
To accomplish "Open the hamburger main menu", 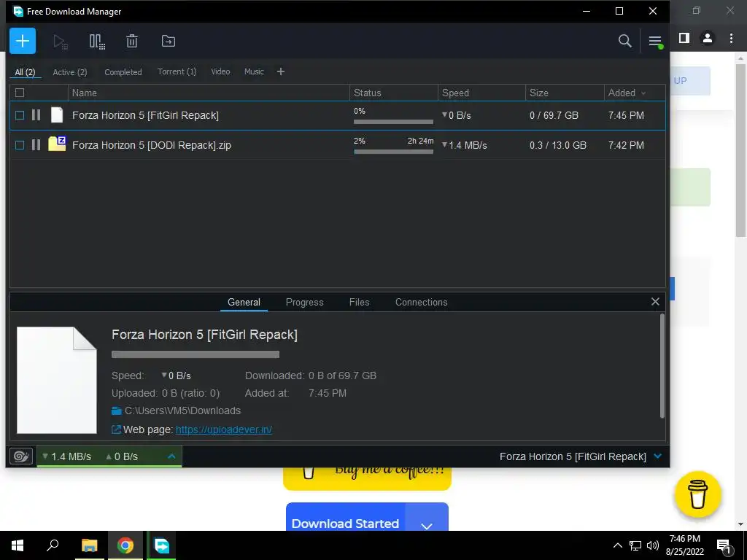I will click(655, 42).
